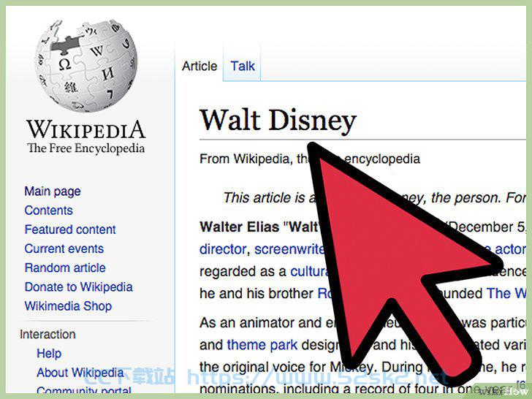Switch to the Talk tab
This screenshot has height=399, width=532.
pos(243,66)
